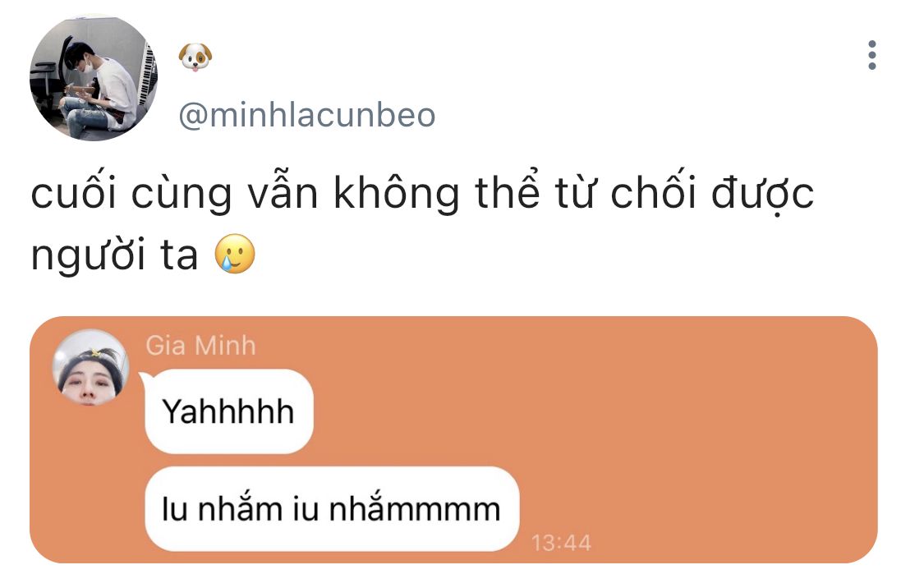Click the word "cuối" starting the tweet

pyautogui.click(x=74, y=191)
